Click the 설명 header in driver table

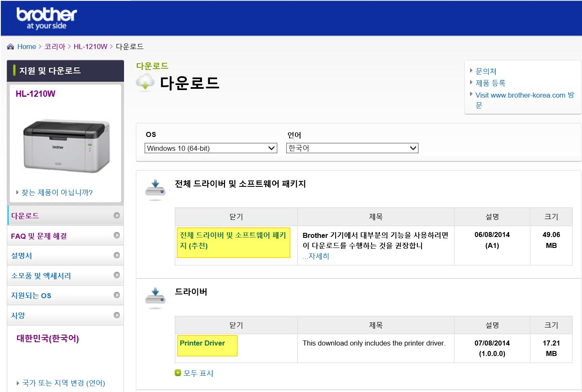click(x=492, y=325)
